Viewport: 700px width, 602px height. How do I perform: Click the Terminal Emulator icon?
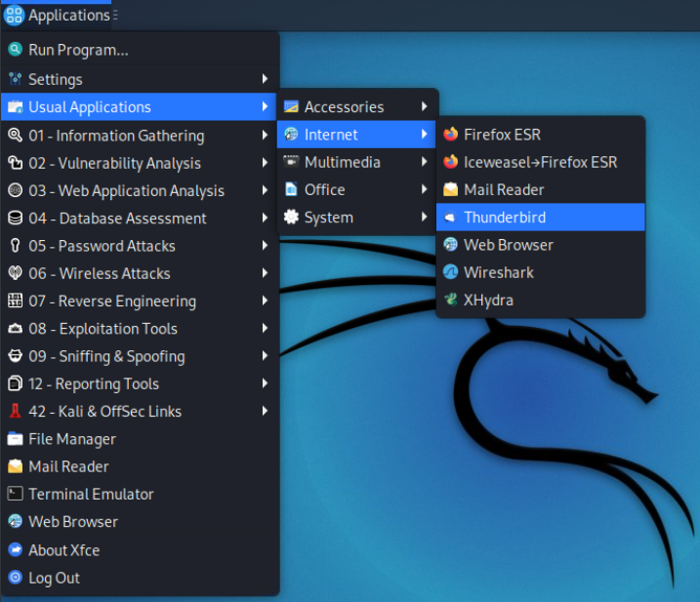click(x=15, y=494)
